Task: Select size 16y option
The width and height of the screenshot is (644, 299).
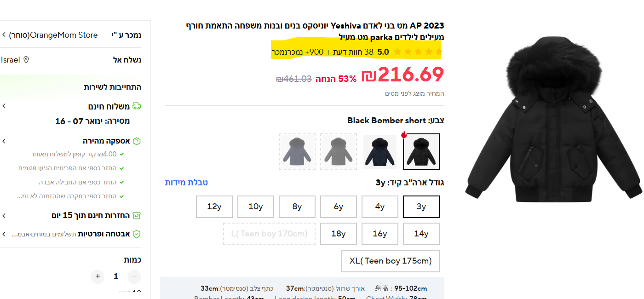Action: click(379, 234)
